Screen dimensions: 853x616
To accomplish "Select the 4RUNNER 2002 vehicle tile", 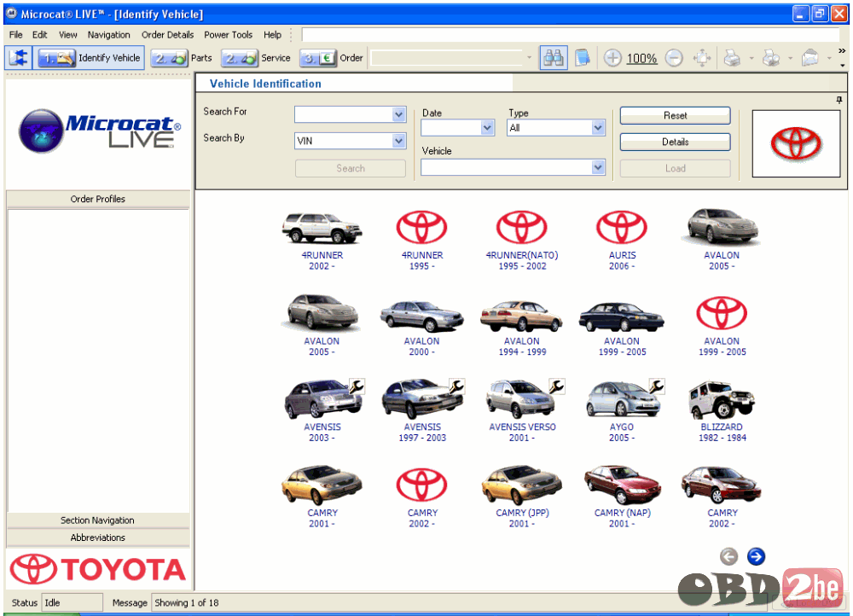I will coord(322,241).
